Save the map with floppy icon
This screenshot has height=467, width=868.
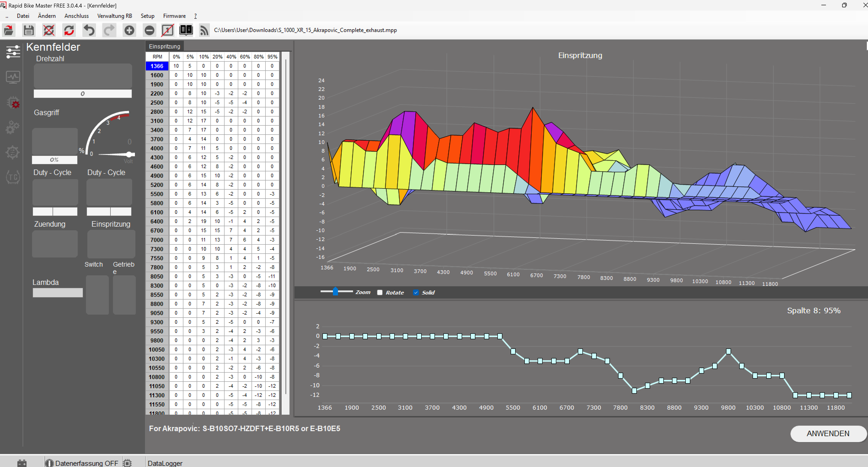(x=29, y=30)
